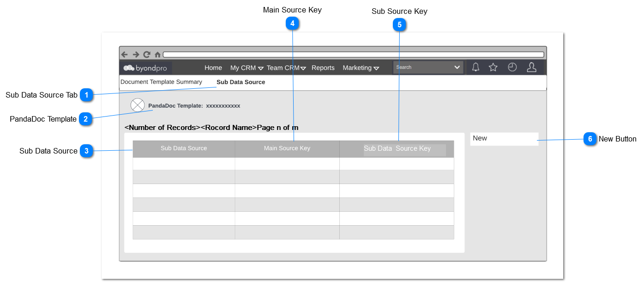
Task: Click the byondpro logo
Action: [x=146, y=68]
